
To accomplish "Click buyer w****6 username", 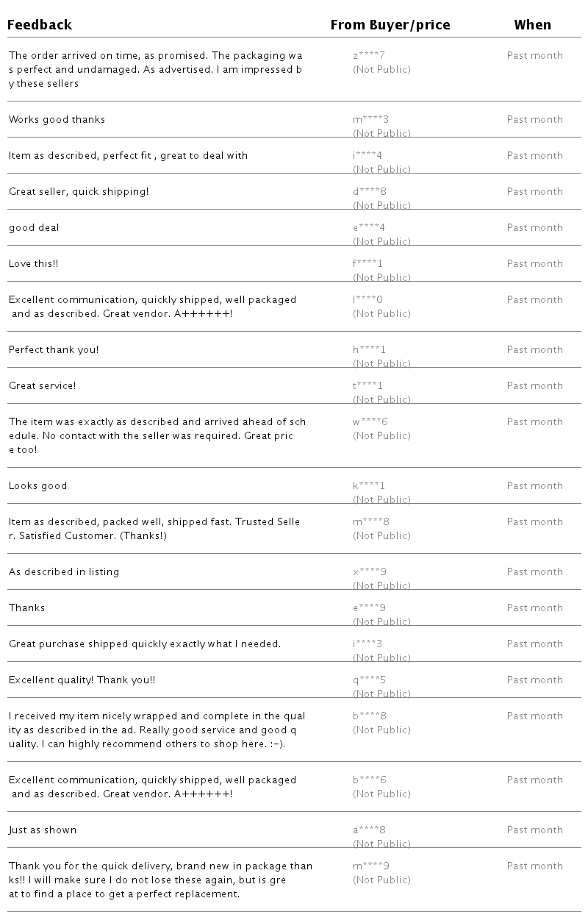I will tap(370, 422).
